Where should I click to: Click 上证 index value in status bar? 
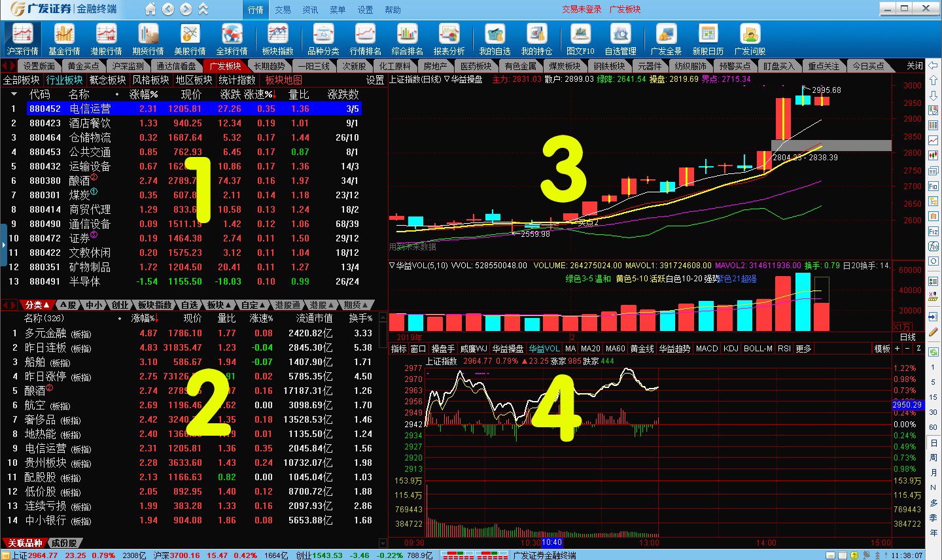43,555
